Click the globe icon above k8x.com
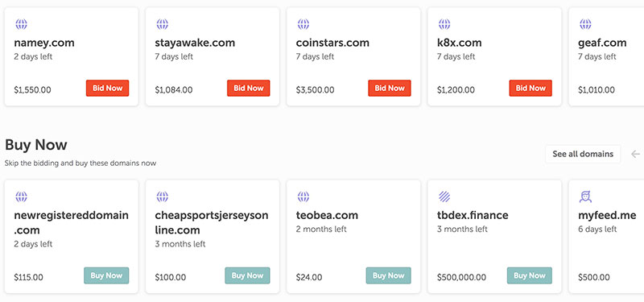 pyautogui.click(x=444, y=24)
